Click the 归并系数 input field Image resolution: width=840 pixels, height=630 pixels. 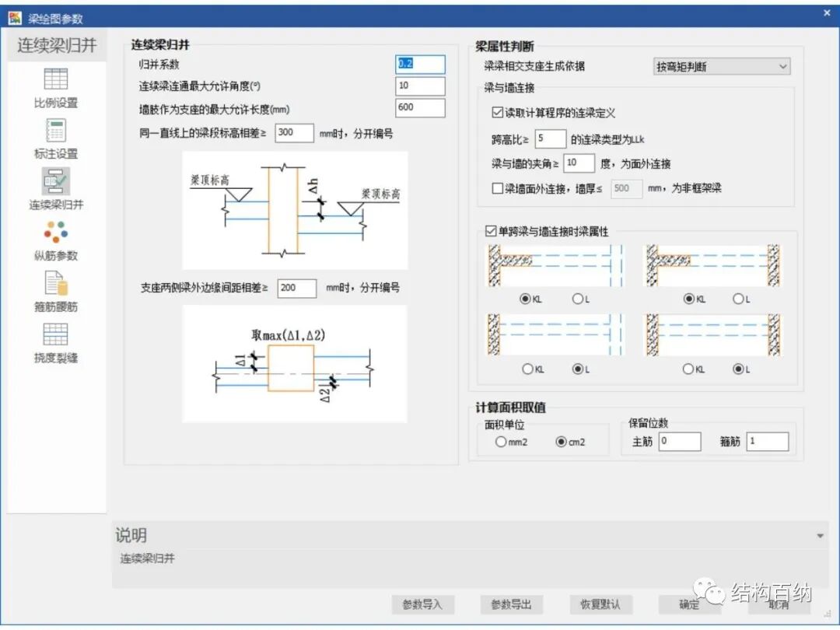420,65
